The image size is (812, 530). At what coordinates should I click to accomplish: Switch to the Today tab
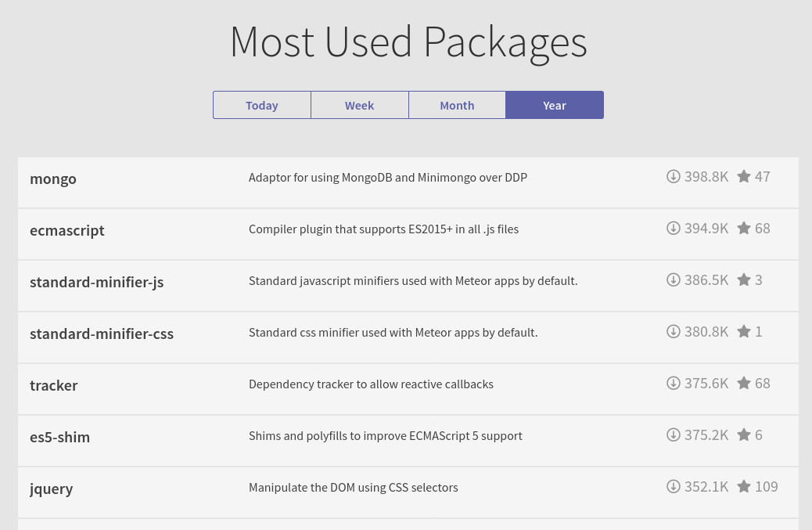pyautogui.click(x=261, y=105)
